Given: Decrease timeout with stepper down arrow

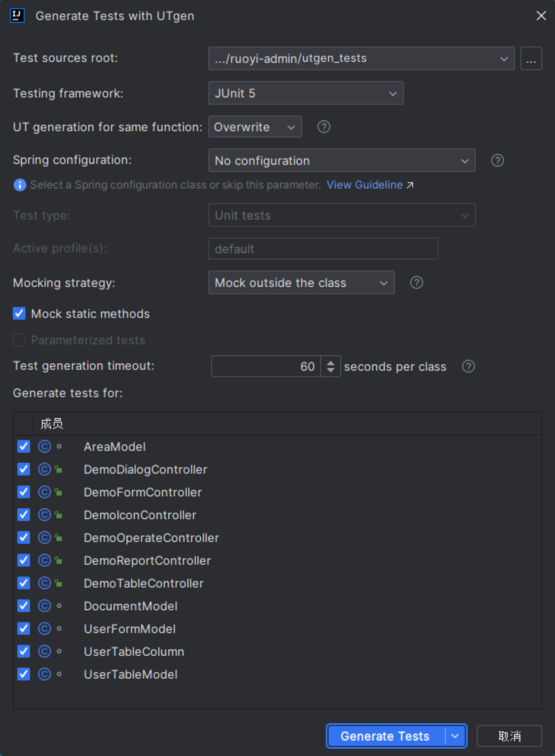Looking at the screenshot, I should 331,370.
